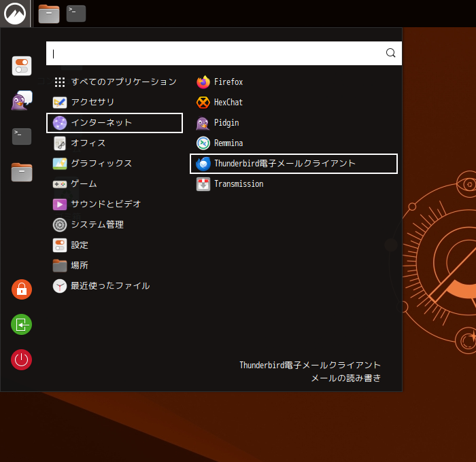This screenshot has height=462, width=476.
Task: Open settings from the sidebar toggle icon
Action: pos(22,66)
